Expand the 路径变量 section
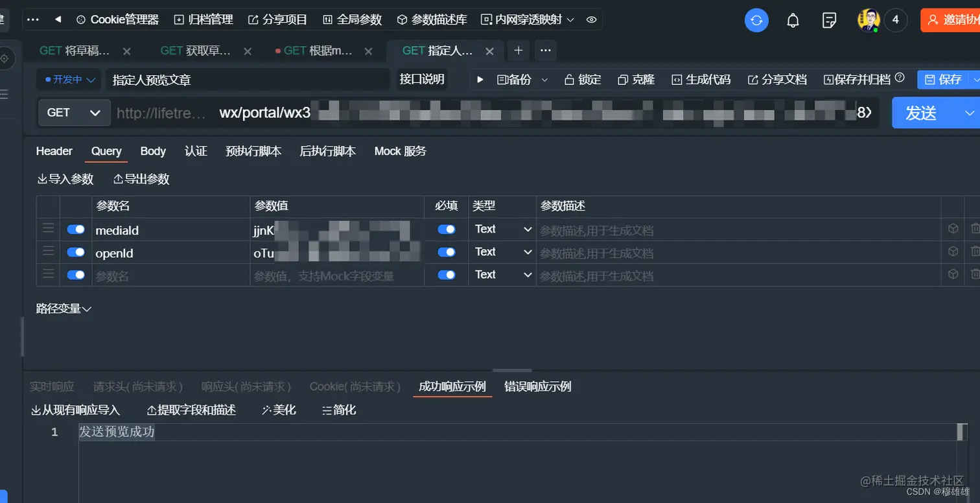This screenshot has height=503, width=980. tap(63, 310)
